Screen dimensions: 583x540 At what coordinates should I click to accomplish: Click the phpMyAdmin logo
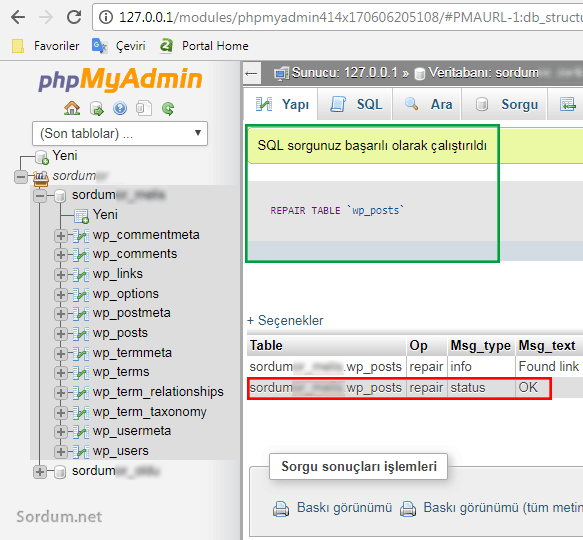pos(120,80)
